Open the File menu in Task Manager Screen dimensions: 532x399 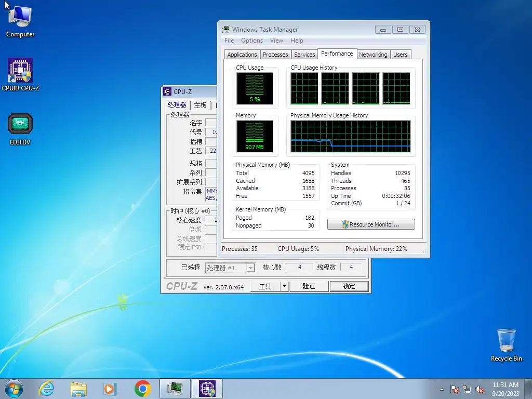click(229, 41)
